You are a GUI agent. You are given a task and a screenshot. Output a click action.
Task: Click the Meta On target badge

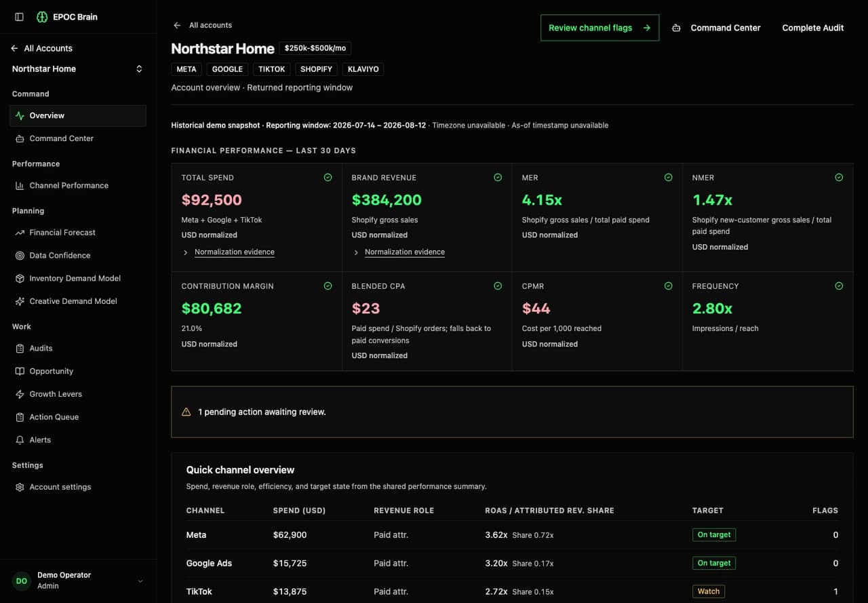click(714, 534)
